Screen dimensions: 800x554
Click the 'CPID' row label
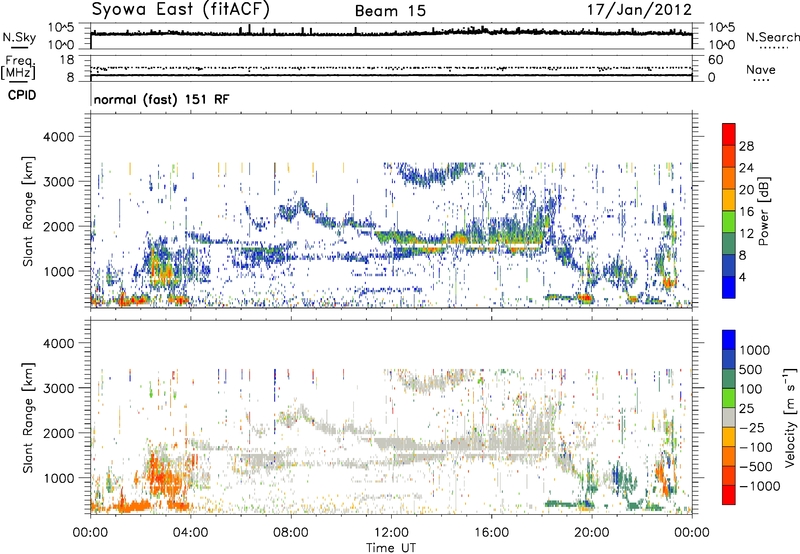pos(22,95)
